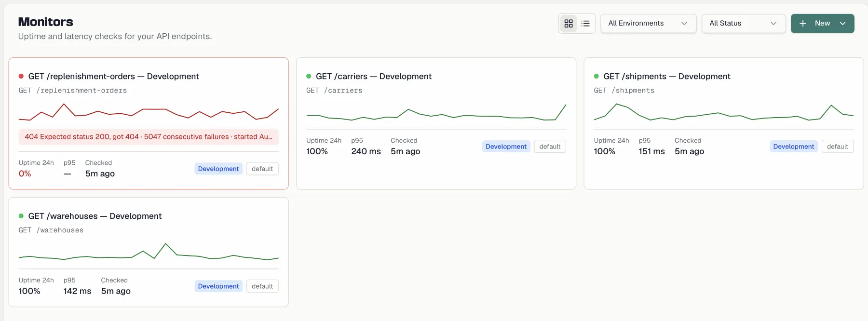Open GET /warehouses — Development monitor title
Viewport: 868px width, 321px height.
click(95, 216)
